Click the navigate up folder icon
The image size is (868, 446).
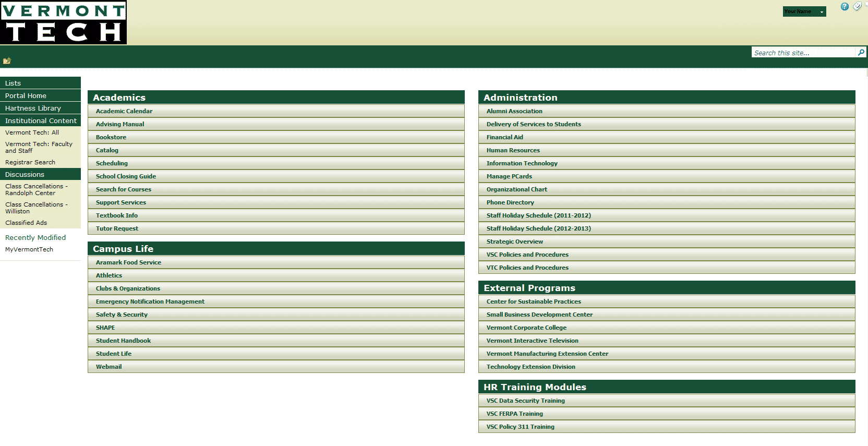pos(7,61)
